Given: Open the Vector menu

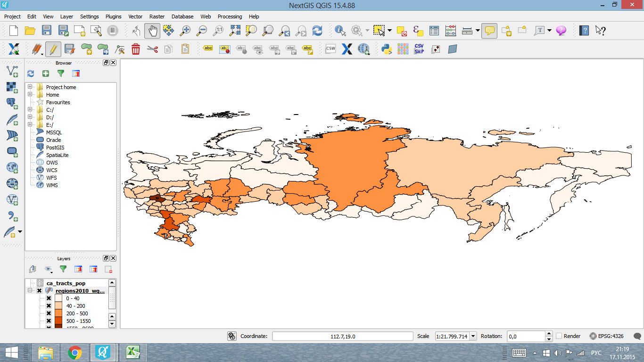Looking at the screenshot, I should click(136, 16).
